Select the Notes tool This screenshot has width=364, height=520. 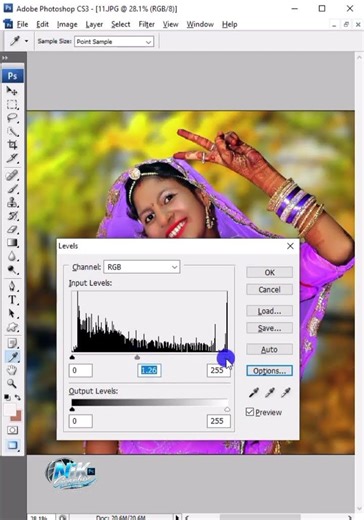[12, 343]
